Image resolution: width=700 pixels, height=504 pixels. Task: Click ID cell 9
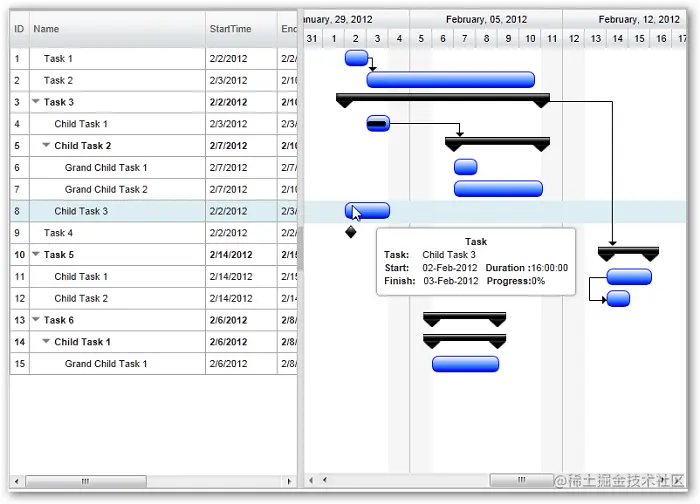pyautogui.click(x=19, y=233)
